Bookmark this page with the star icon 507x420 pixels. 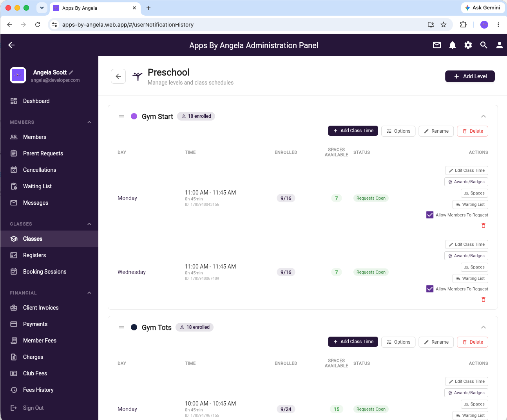coord(444,25)
